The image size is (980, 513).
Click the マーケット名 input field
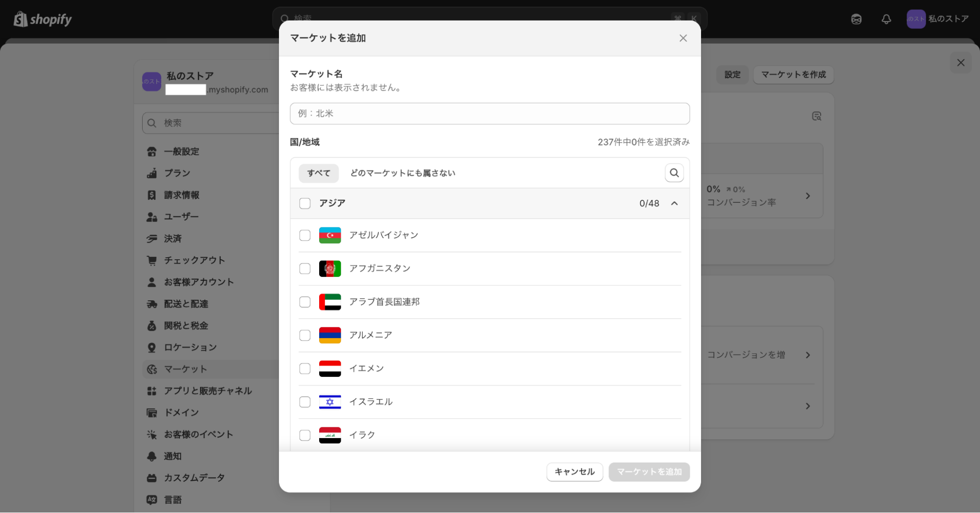(489, 114)
